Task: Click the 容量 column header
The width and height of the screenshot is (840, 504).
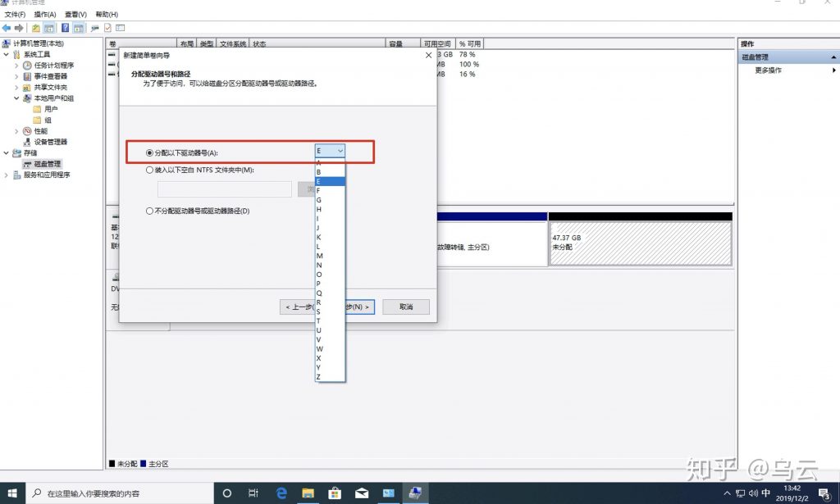Action: tap(402, 43)
